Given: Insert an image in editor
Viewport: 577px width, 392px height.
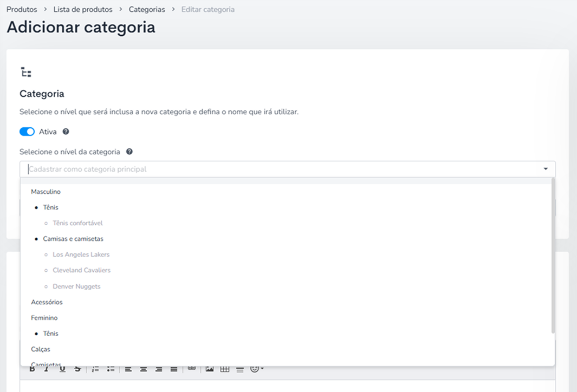Looking at the screenshot, I should click(x=209, y=369).
